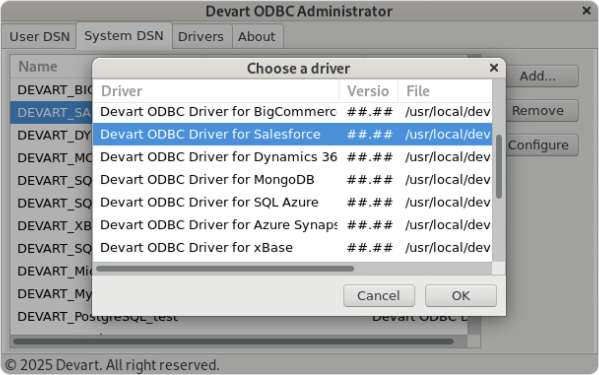The height and width of the screenshot is (375, 599).
Task: Click the horizontal scrollbar of the DSN list
Action: [234, 341]
